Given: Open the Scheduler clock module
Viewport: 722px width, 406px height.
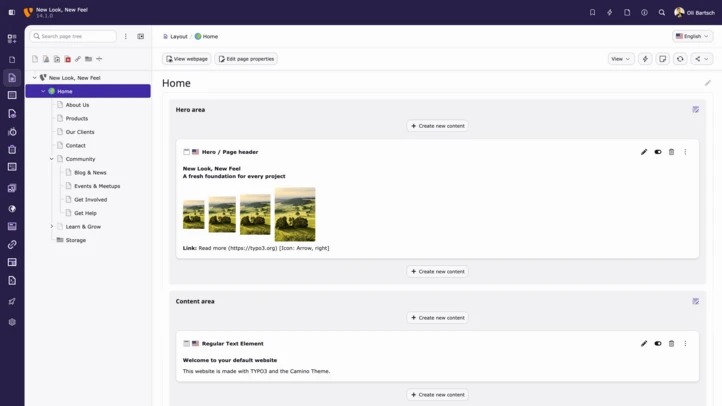Looking at the screenshot, I should pos(12,132).
